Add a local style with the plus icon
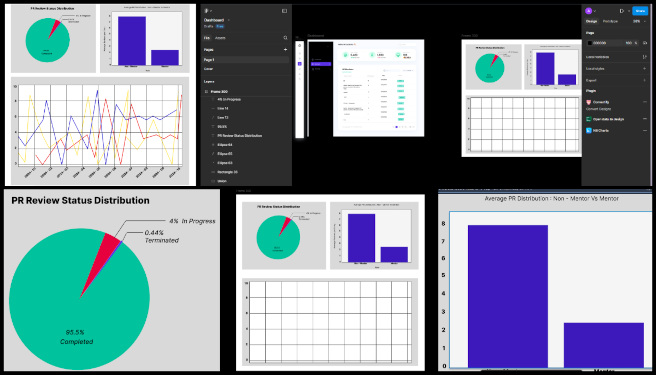The image size is (656, 375). click(x=644, y=68)
